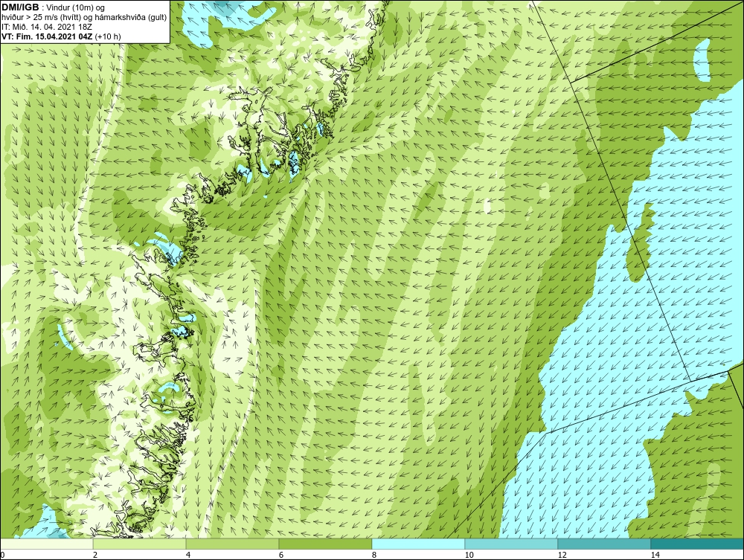Click the 4–6 m/s green legend swatch
The height and width of the screenshot is (560, 744).
[232, 544]
